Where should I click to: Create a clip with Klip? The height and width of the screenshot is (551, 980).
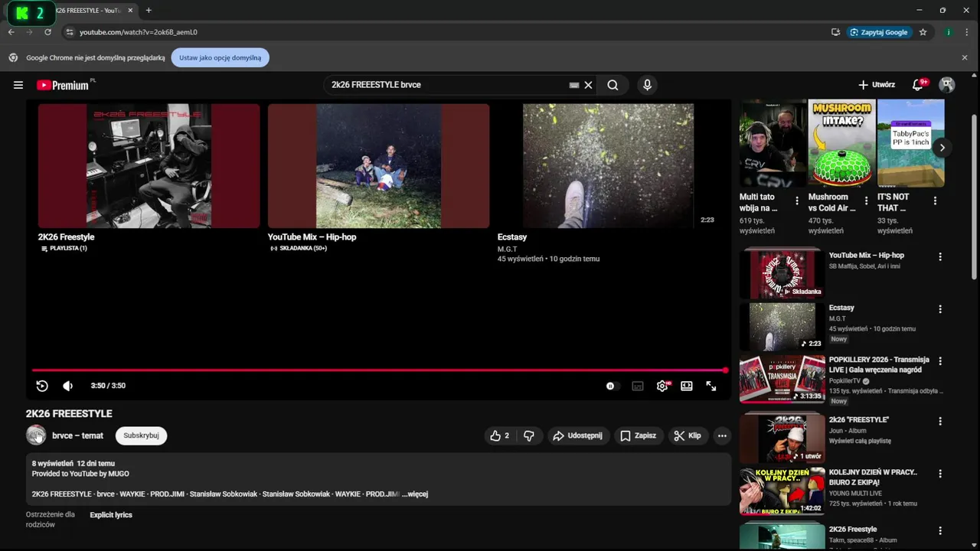(688, 435)
